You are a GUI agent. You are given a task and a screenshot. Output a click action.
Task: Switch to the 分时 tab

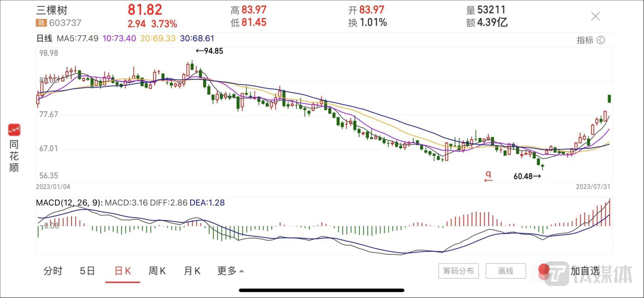click(53, 271)
